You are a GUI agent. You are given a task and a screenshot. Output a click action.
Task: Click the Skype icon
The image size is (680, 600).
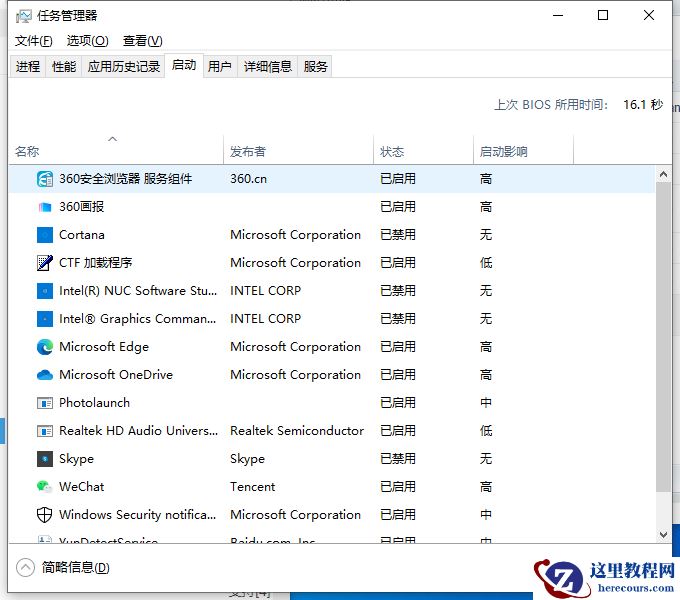(45, 459)
